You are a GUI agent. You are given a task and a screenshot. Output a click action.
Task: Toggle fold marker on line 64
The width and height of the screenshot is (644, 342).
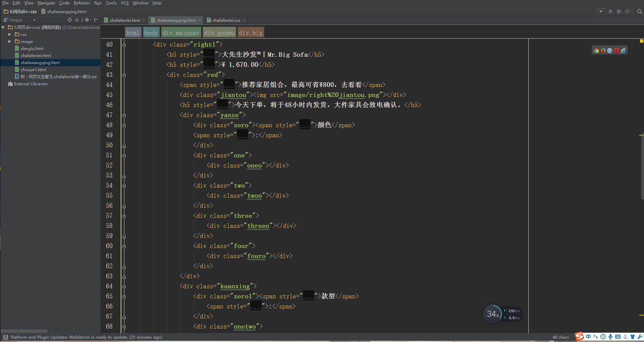click(124, 287)
